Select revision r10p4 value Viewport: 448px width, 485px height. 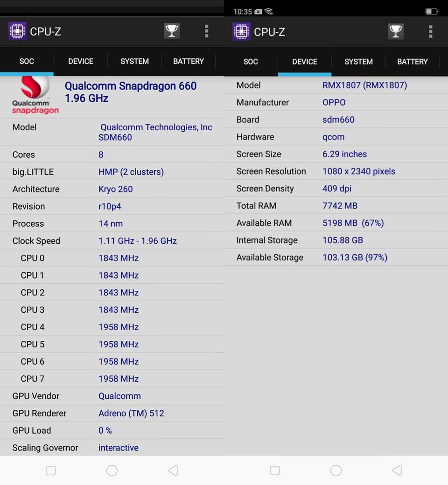point(110,206)
